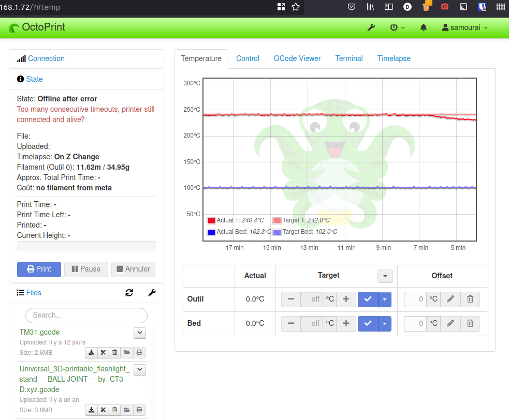Open the system power menu
This screenshot has width=509, height=420.
(397, 27)
